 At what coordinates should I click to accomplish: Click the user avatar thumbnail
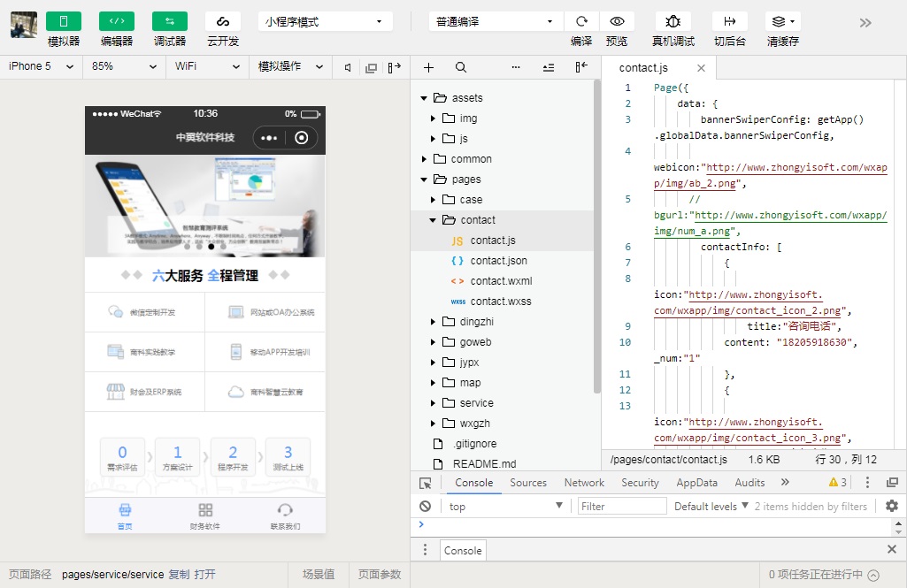pos(24,25)
